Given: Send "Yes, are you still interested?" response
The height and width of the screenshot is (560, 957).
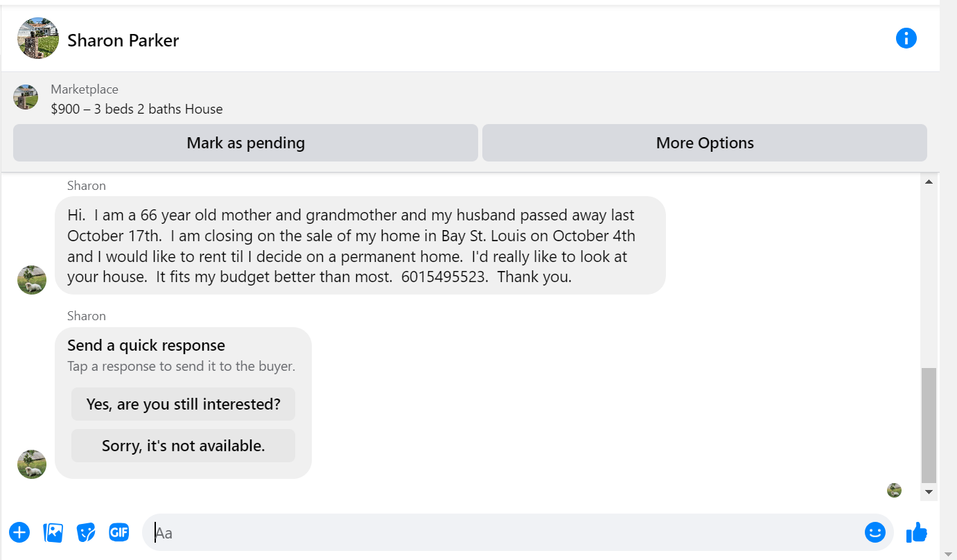Looking at the screenshot, I should pos(183,404).
